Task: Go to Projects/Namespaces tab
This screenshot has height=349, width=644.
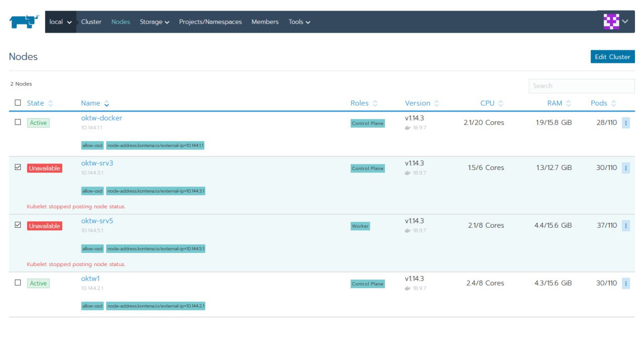Action: click(x=210, y=22)
